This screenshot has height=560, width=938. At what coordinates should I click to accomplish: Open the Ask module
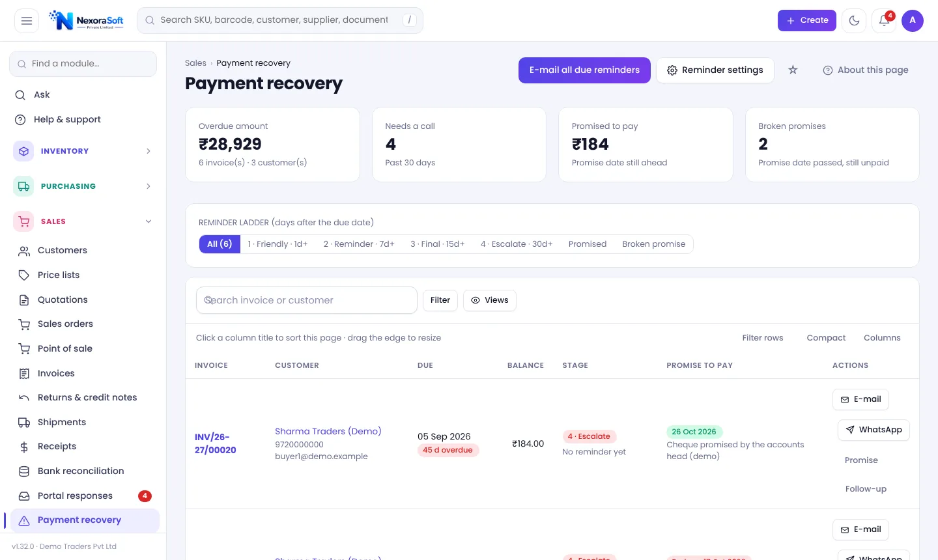[x=83, y=94]
